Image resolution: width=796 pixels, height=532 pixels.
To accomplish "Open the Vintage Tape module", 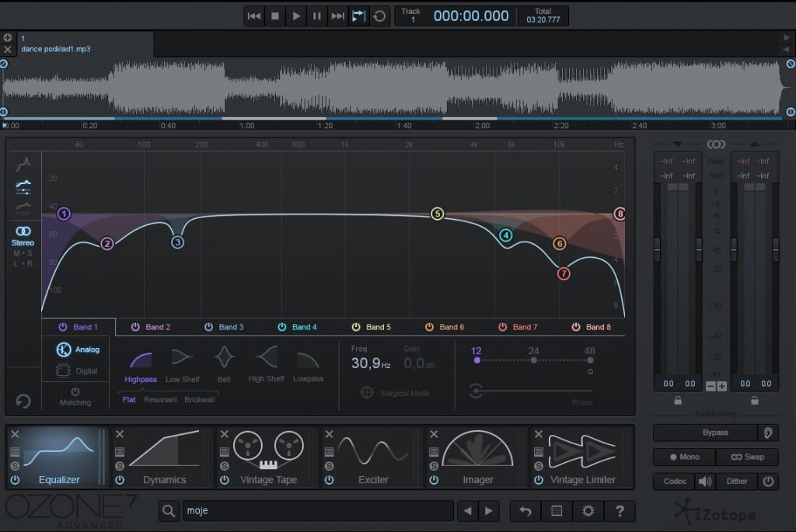I will 268,457.
